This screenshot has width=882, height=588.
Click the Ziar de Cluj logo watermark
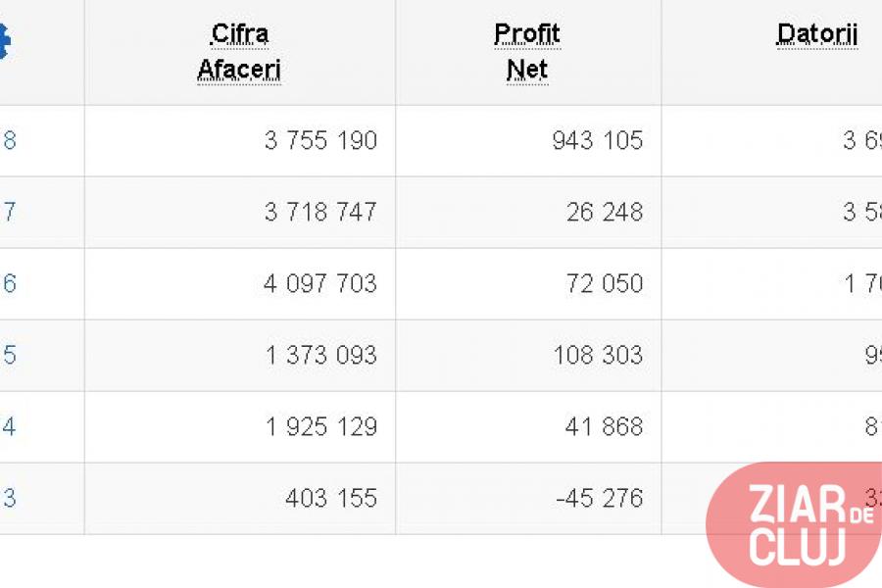(x=794, y=524)
